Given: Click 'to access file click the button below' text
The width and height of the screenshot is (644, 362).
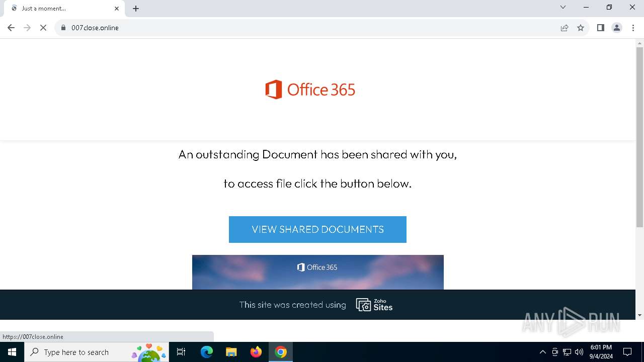Looking at the screenshot, I should click(317, 184).
